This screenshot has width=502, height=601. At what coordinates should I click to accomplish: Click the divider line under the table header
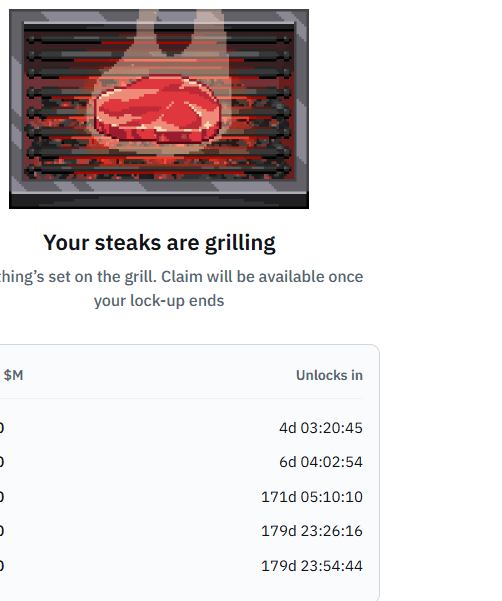(x=182, y=398)
